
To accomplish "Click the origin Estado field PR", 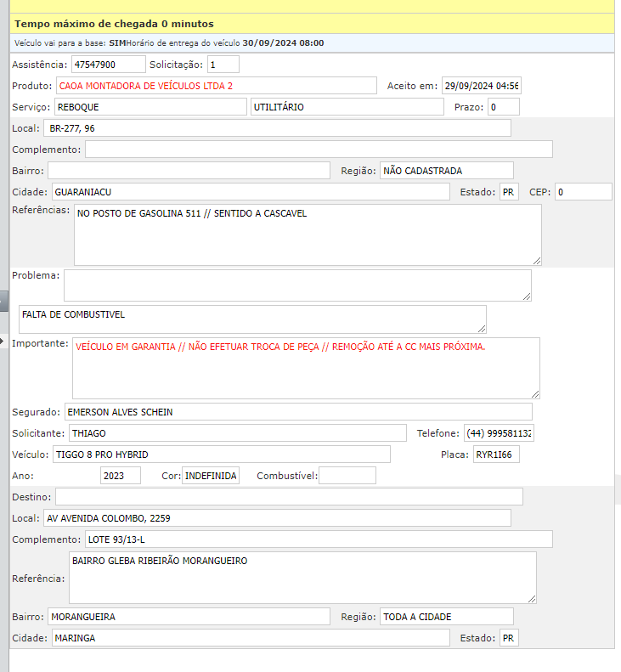I will (509, 191).
